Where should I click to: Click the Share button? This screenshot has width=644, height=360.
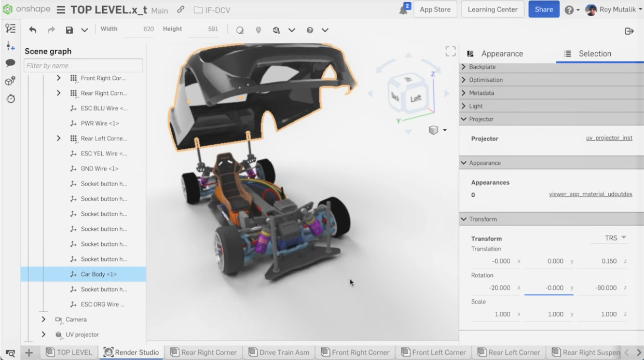tap(544, 9)
